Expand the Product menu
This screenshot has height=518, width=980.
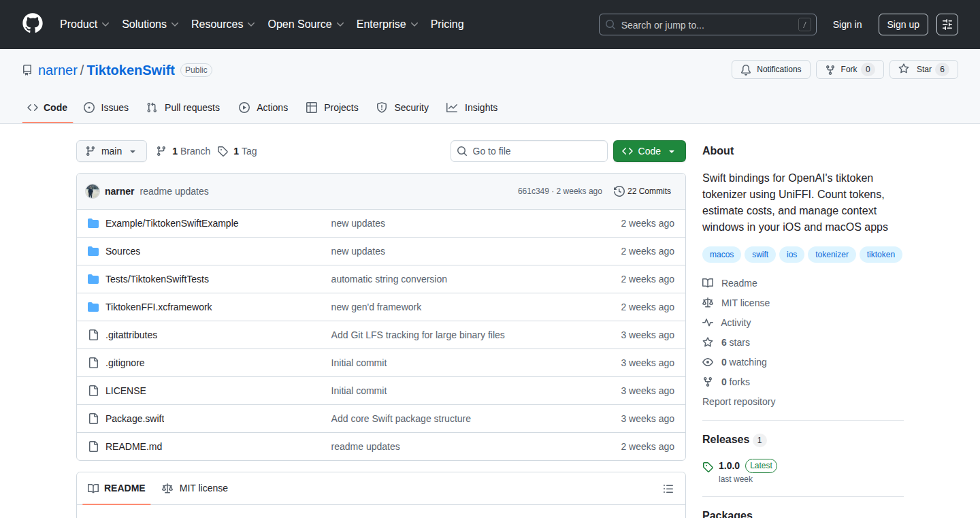pyautogui.click(x=84, y=24)
